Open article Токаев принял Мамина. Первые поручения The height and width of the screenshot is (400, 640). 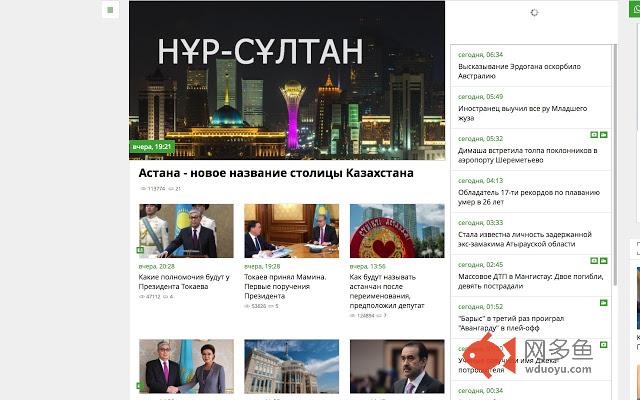click(285, 287)
